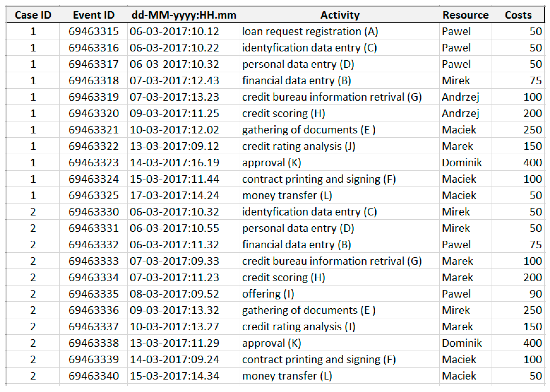Screen dimensions: 550x392
Task: Select the Dominik cell in the 69463323 row
Action: point(465,163)
